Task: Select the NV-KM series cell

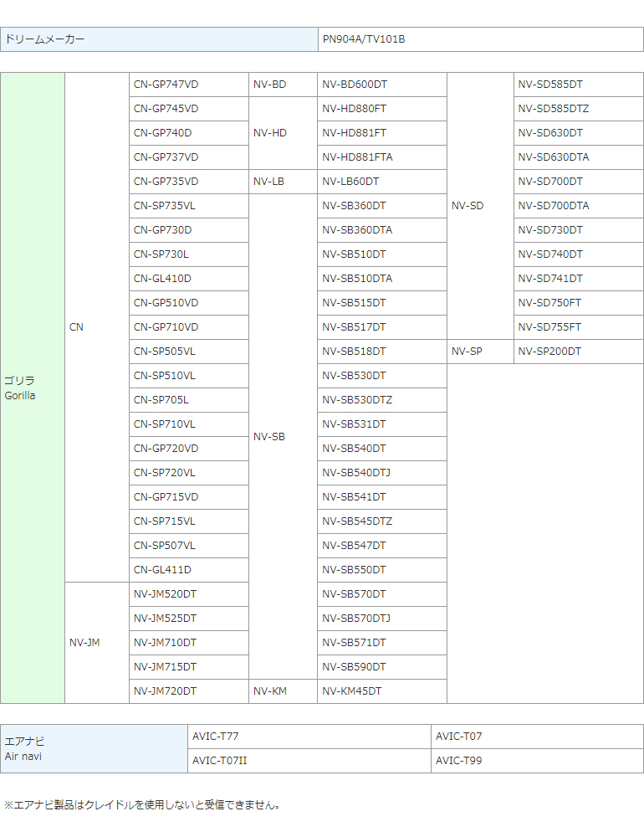Action: pyautogui.click(x=283, y=691)
